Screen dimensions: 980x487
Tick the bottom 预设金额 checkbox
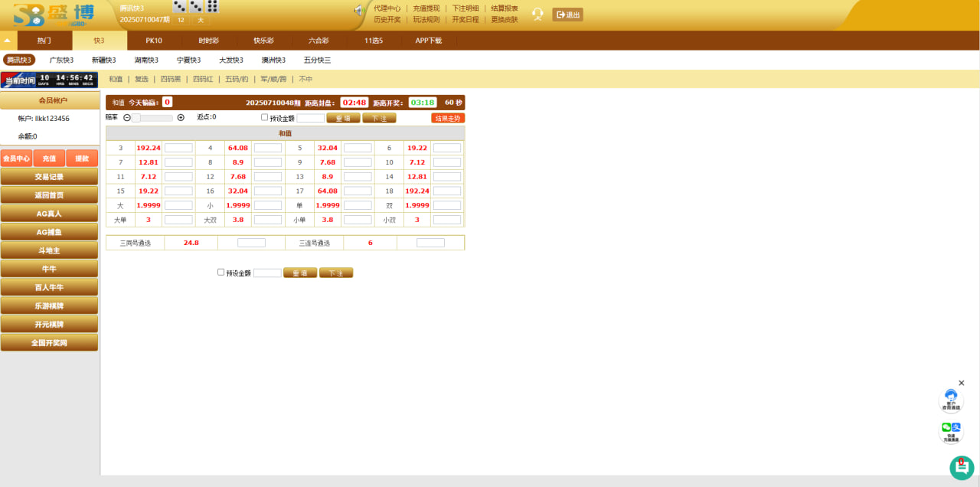coord(221,272)
